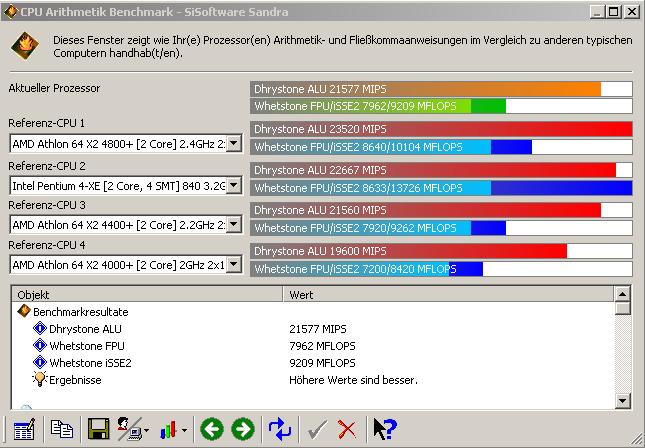The width and height of the screenshot is (645, 448).
Task: Select the Whetstone FPU row in list
Action: pyautogui.click(x=313, y=346)
